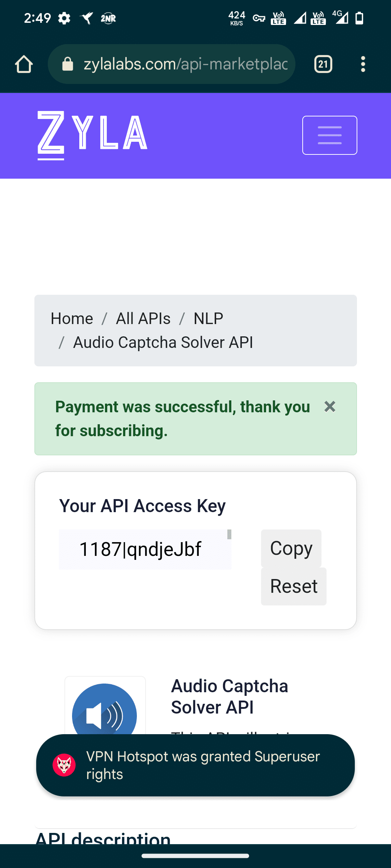
Task: Tap the Chrome home icon
Action: [24, 64]
